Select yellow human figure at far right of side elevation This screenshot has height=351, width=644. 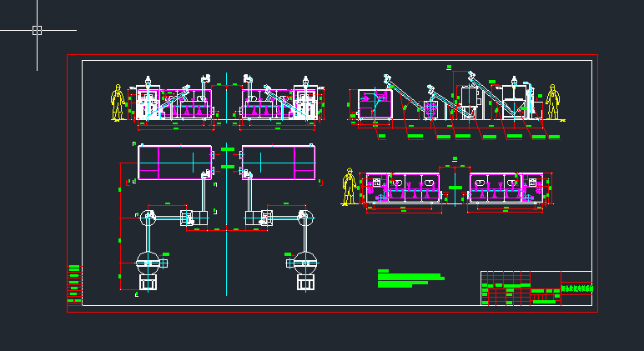551,102
